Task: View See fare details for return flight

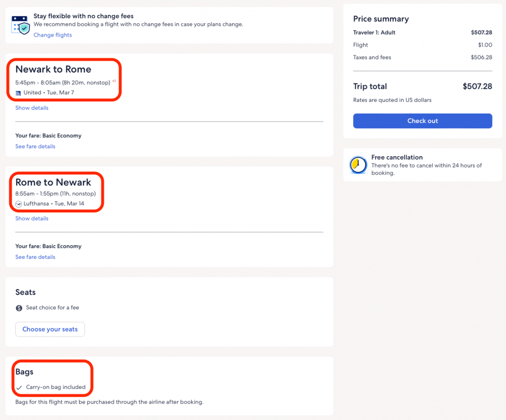Action: click(x=35, y=257)
